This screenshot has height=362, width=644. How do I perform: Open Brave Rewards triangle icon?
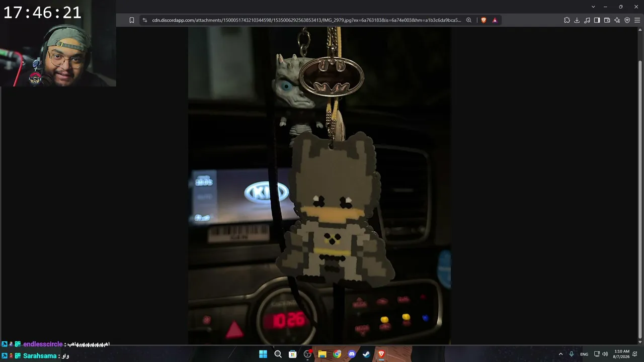pyautogui.click(x=495, y=20)
